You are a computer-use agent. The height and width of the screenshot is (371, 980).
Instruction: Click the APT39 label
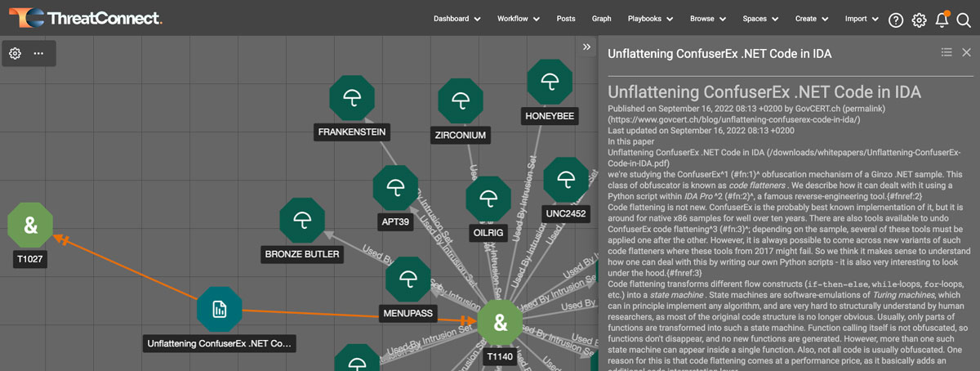pyautogui.click(x=395, y=221)
